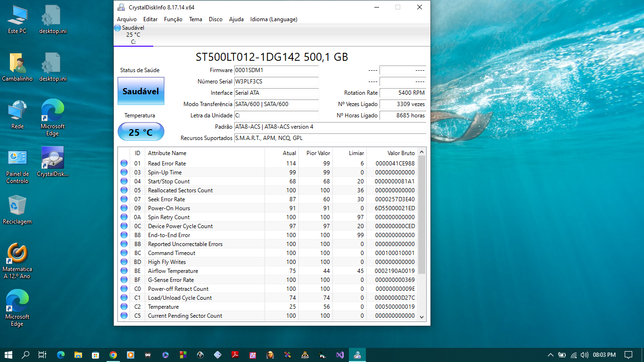Select the Este PC desktop icon

coord(17,20)
